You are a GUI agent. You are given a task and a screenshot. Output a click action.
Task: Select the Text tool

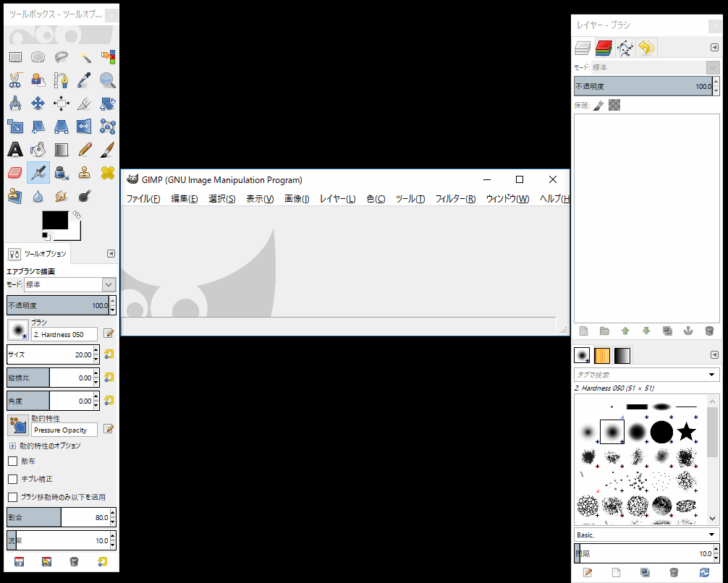15,150
